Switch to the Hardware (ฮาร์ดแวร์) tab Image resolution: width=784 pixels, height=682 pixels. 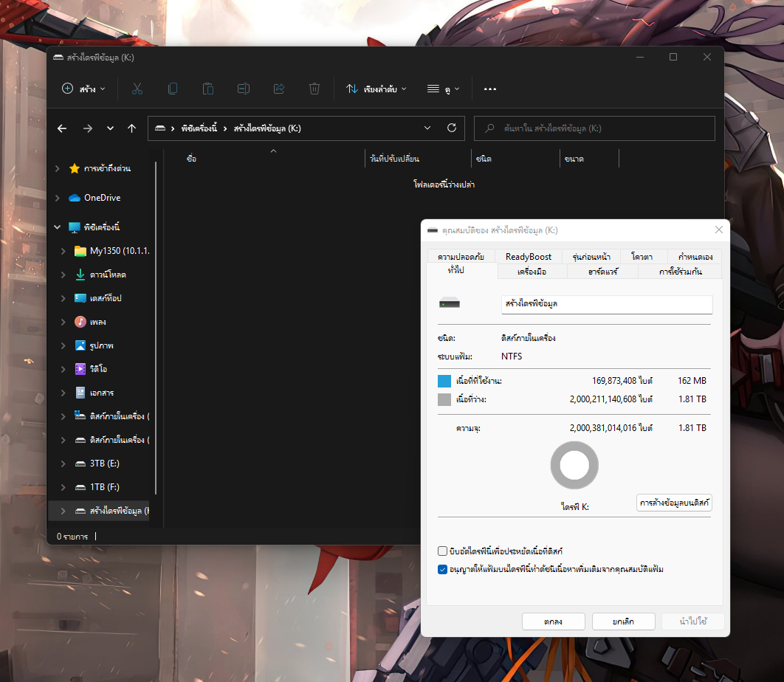click(603, 272)
